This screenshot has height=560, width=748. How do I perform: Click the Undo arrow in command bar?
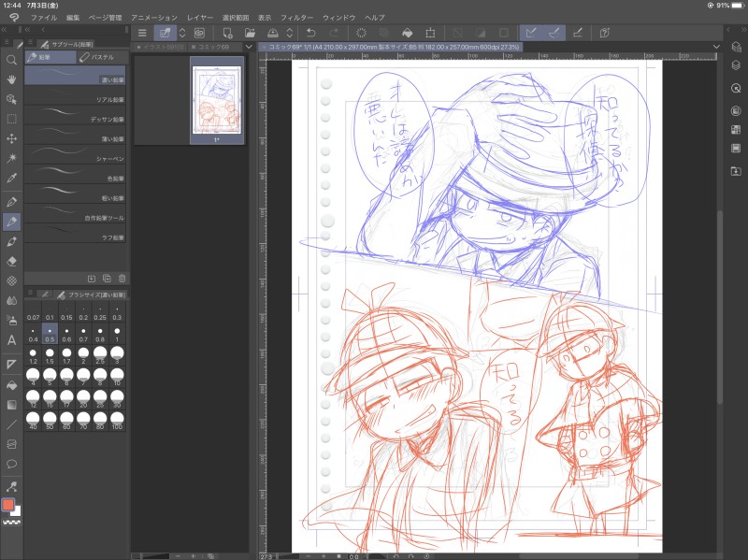click(311, 33)
